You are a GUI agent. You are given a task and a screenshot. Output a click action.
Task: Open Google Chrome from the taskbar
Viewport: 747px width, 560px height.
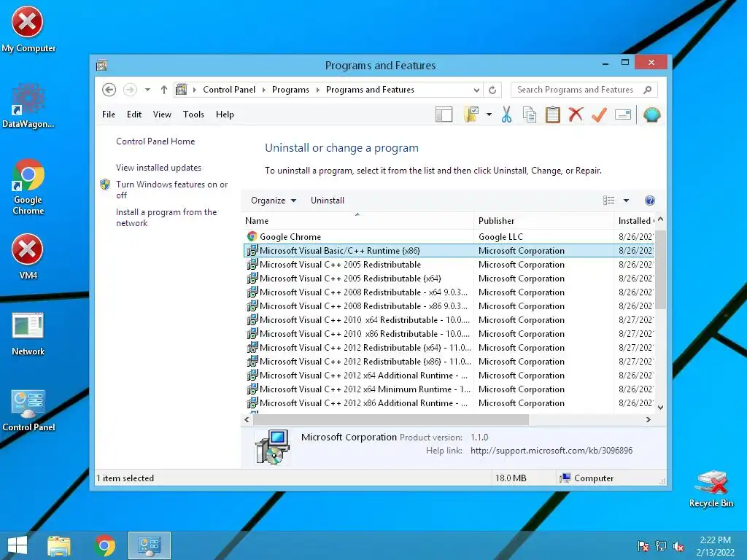tap(105, 545)
